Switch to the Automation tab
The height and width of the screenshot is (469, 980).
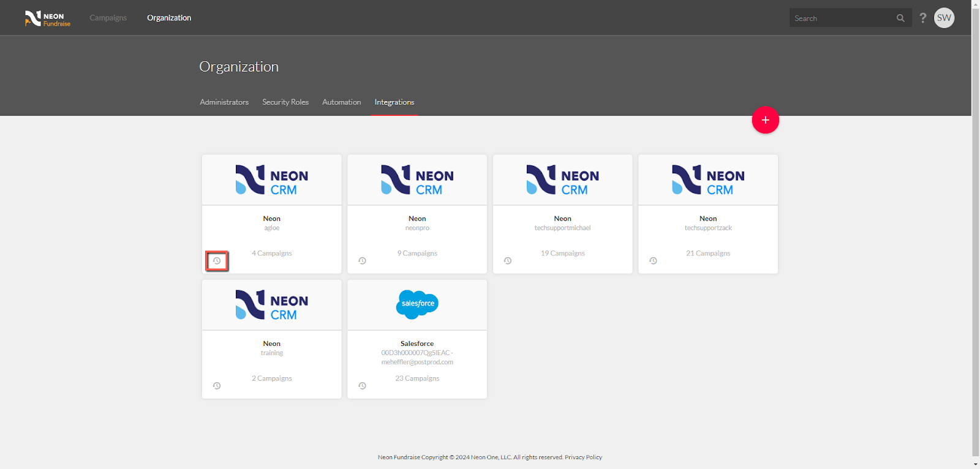[342, 102]
